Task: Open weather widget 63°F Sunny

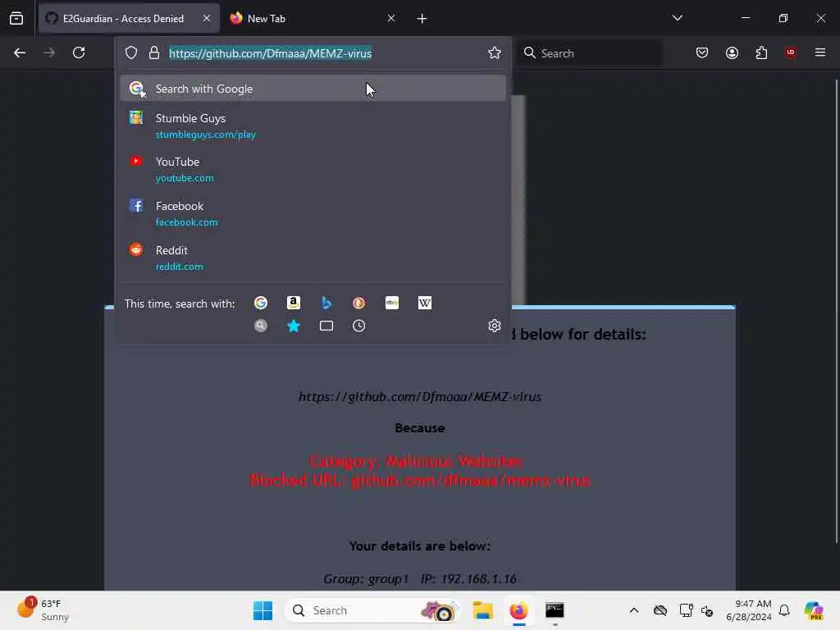Action: (43, 610)
